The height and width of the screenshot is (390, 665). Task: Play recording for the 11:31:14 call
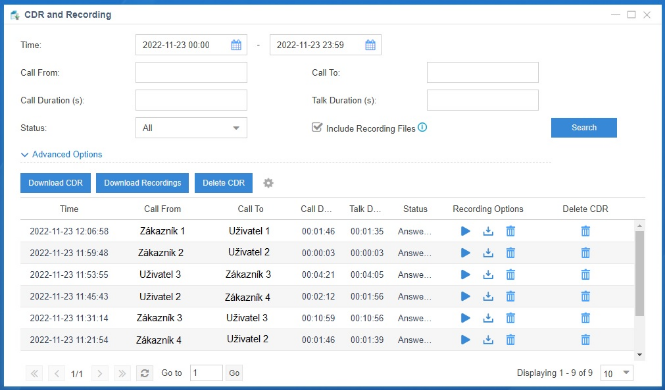465,318
